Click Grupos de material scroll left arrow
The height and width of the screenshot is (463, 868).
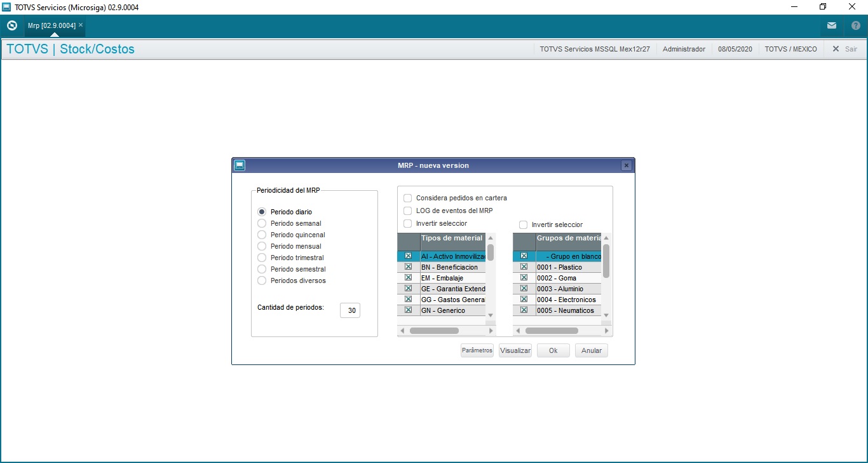coord(518,331)
